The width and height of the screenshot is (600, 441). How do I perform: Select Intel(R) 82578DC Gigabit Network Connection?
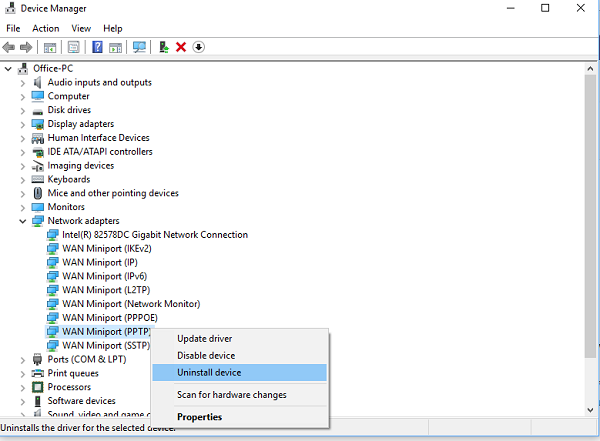155,235
